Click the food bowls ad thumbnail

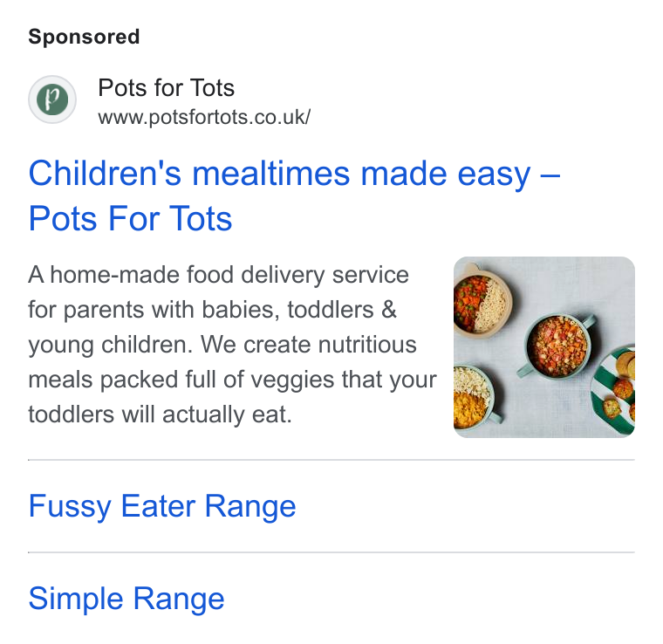point(543,347)
